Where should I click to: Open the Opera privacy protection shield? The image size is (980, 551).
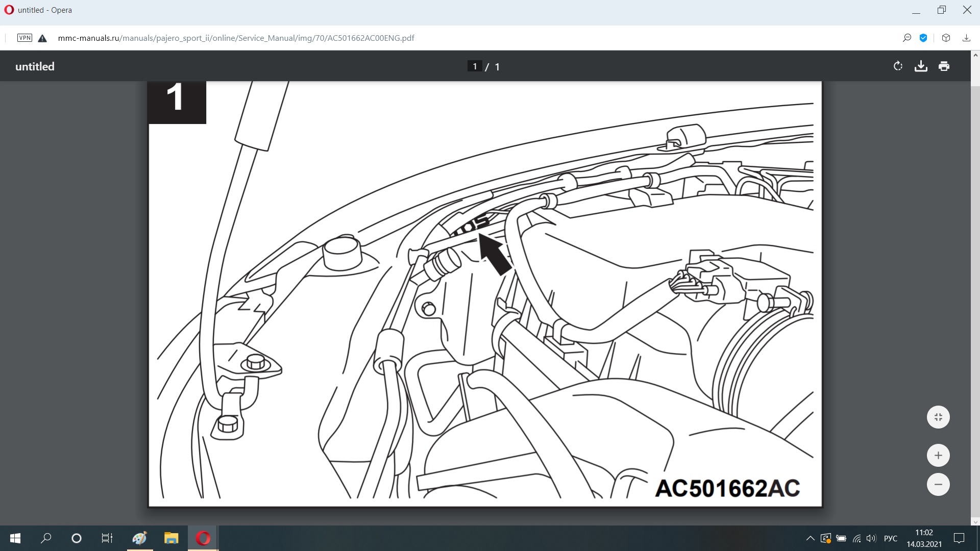pos(923,38)
